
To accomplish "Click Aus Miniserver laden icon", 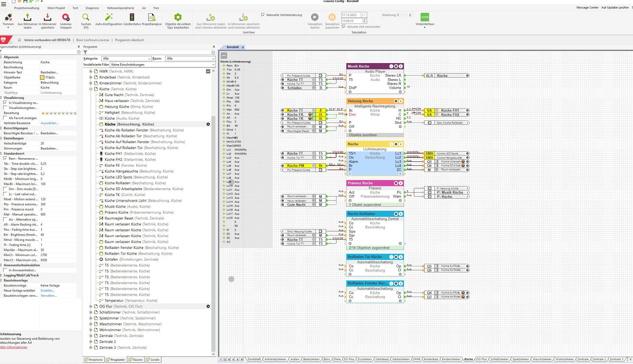I will [28, 18].
